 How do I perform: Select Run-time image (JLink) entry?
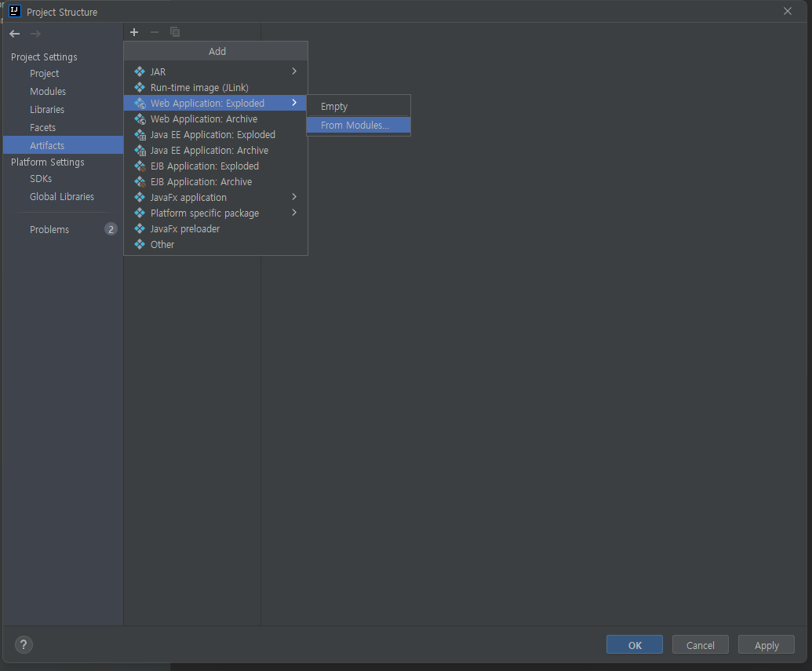(x=216, y=87)
